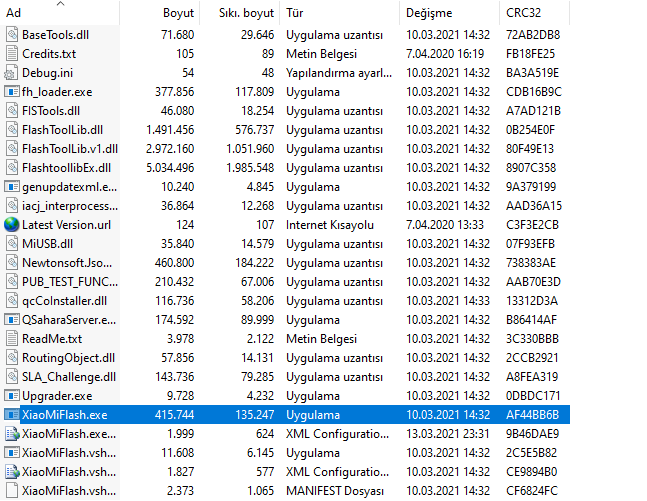Select the Debug.ini file name

[x=47, y=73]
